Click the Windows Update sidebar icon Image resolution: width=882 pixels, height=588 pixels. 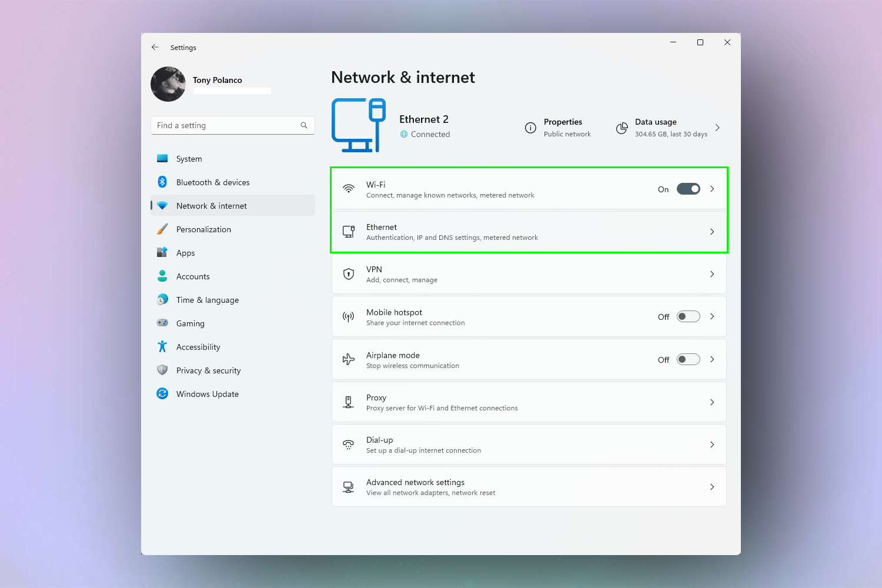point(162,394)
